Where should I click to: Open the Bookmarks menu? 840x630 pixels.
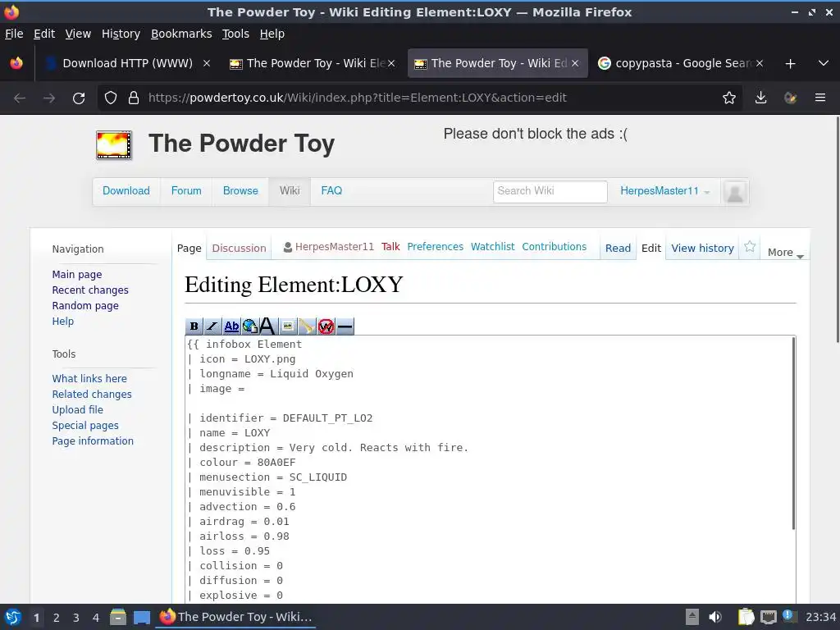(181, 34)
